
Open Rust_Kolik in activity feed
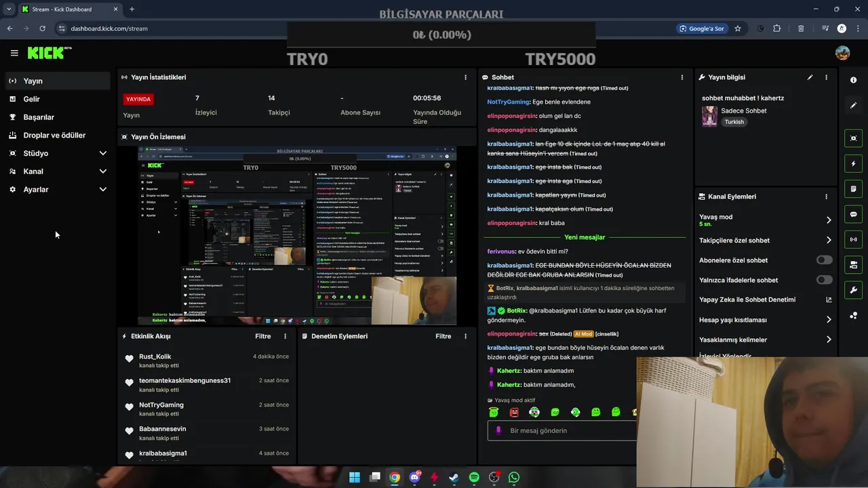(x=155, y=357)
